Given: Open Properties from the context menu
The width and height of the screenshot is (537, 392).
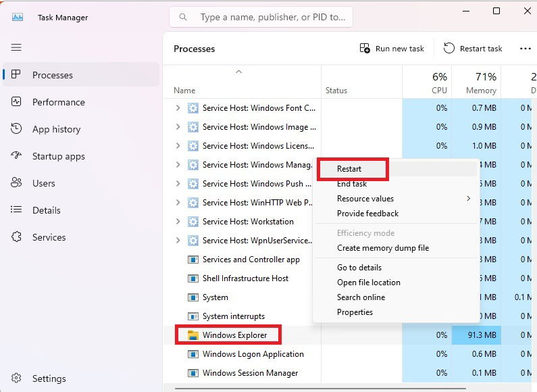Looking at the screenshot, I should [355, 312].
